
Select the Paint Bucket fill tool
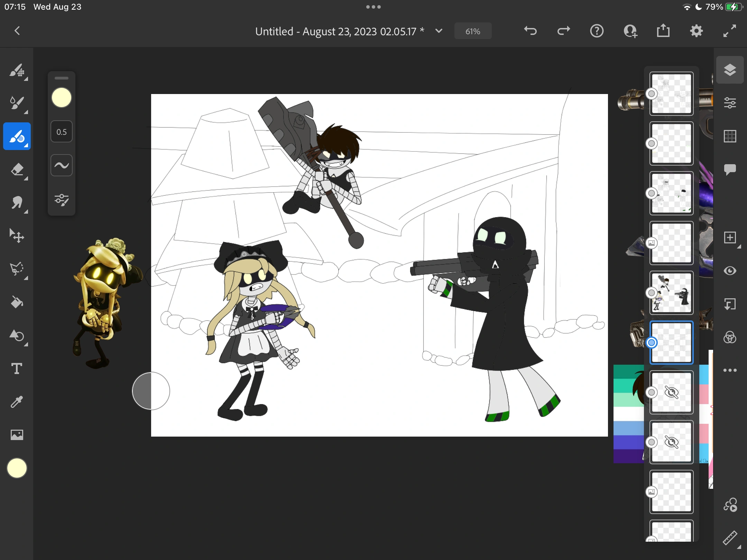17,302
